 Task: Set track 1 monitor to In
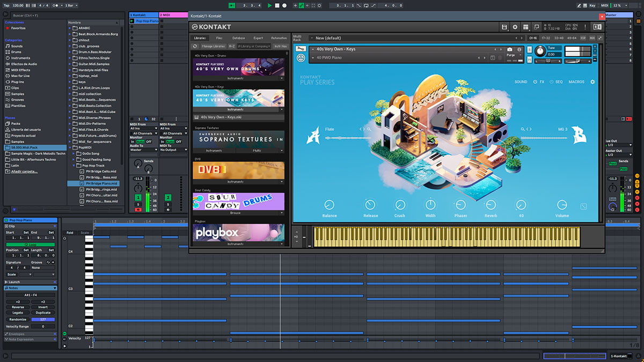(132, 142)
